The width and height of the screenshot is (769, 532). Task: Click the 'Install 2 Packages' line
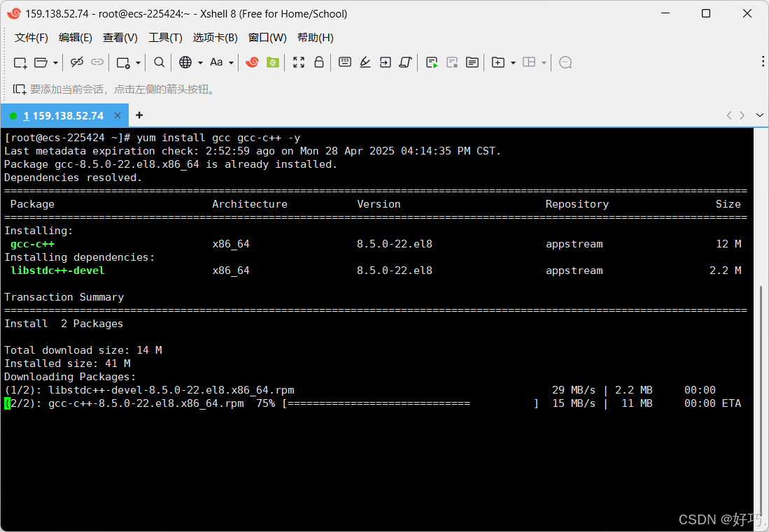click(64, 324)
